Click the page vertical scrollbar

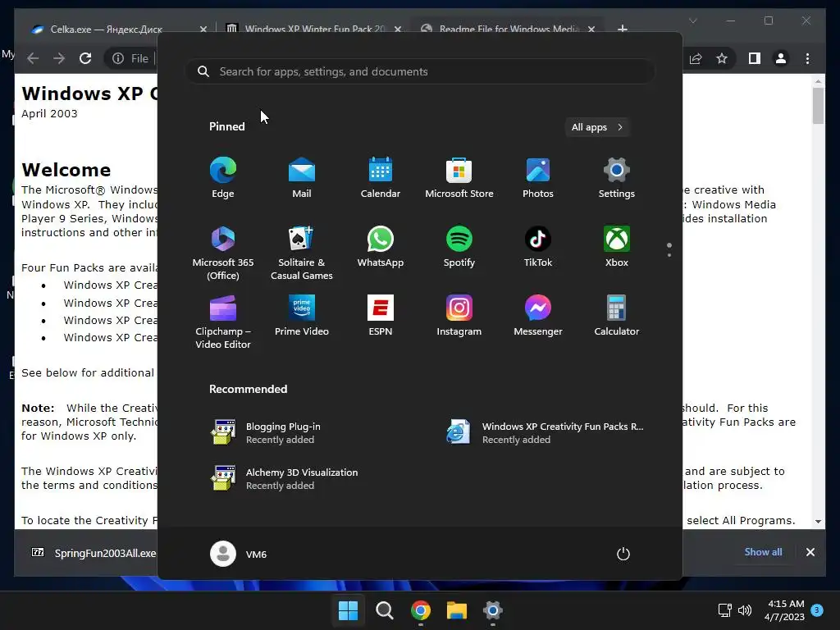[818, 106]
